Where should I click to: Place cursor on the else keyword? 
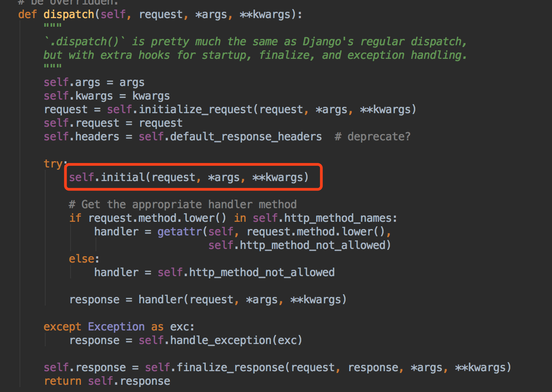(81, 259)
